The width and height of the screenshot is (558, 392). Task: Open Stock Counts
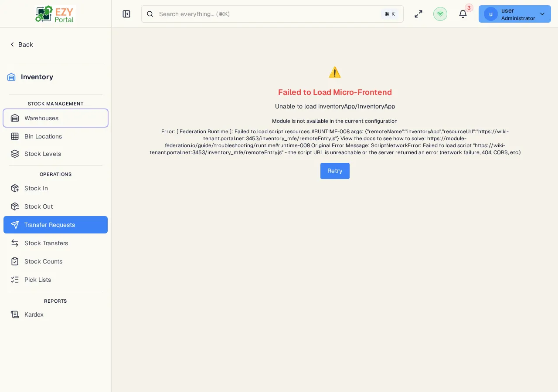click(55, 261)
